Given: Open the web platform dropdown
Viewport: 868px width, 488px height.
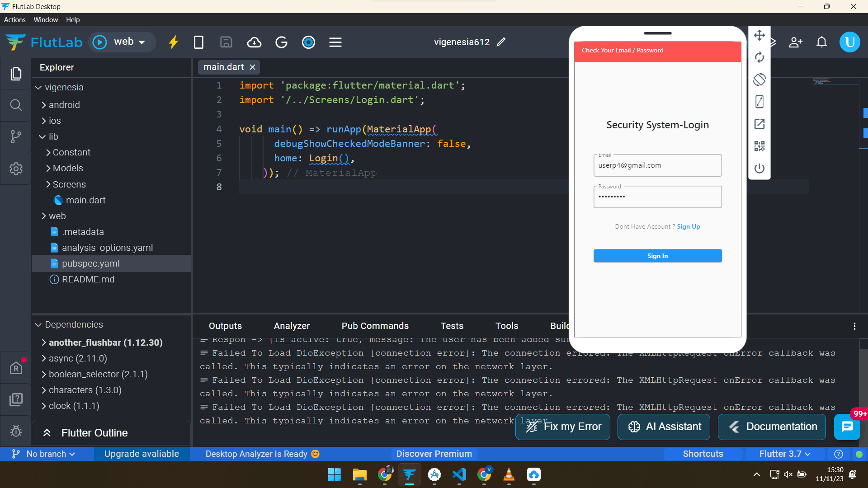Looking at the screenshot, I should click(129, 42).
